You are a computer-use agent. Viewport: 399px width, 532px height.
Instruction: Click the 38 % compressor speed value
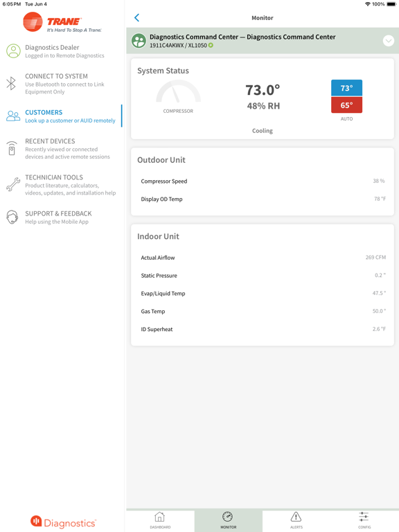[x=379, y=181]
